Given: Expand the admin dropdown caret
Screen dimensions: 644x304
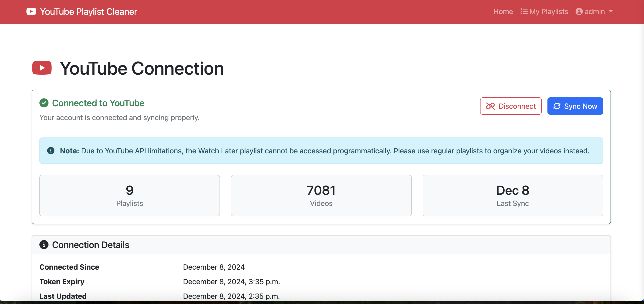Looking at the screenshot, I should (x=611, y=11).
